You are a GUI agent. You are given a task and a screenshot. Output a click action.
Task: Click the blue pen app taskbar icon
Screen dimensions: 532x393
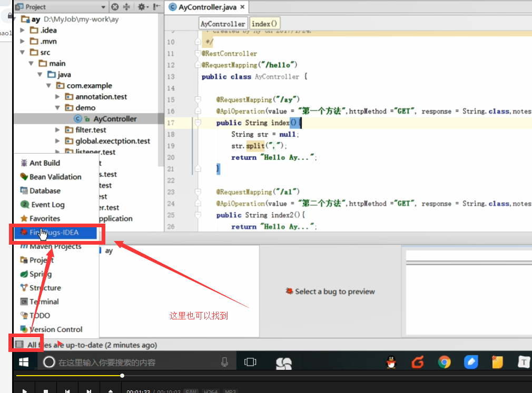[471, 362]
